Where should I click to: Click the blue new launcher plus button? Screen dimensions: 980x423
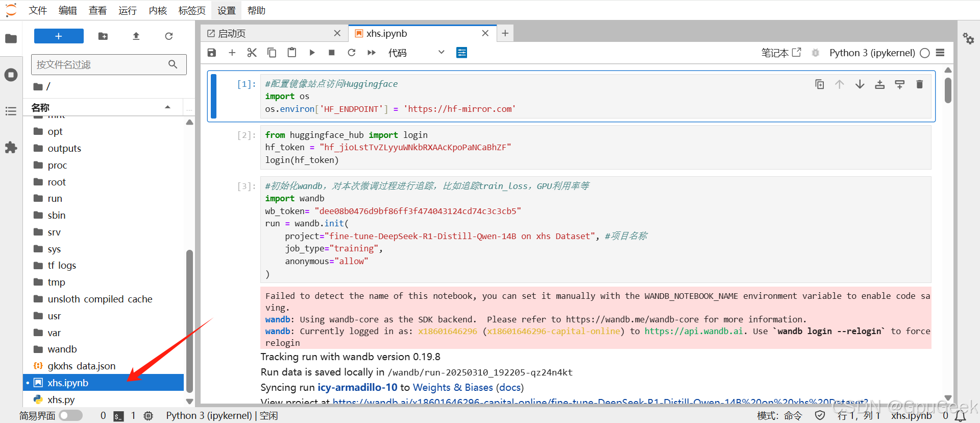(59, 36)
